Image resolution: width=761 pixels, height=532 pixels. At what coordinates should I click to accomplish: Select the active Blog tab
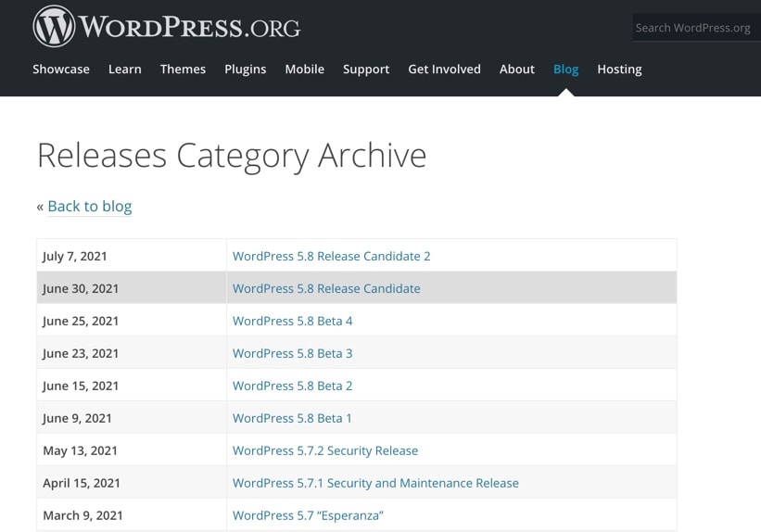[x=566, y=70]
